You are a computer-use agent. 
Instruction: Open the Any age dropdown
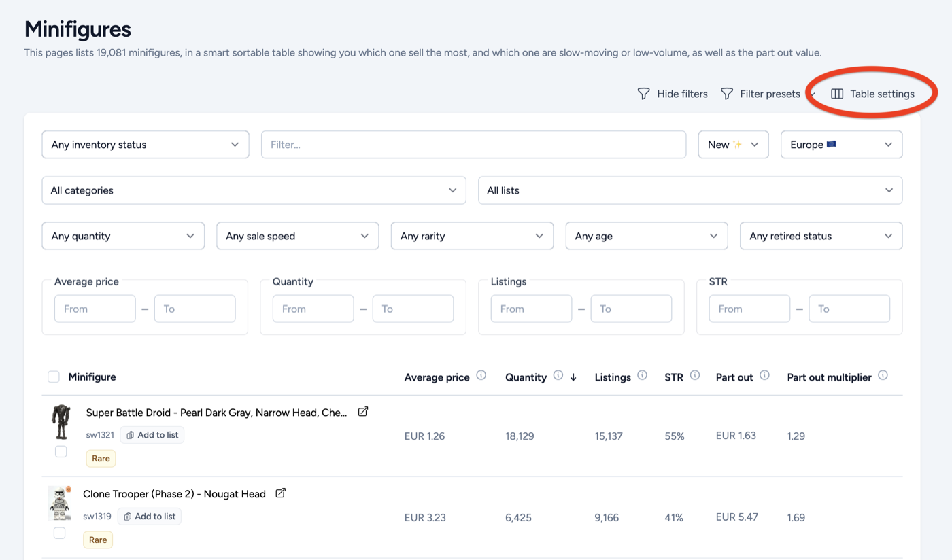click(x=647, y=236)
